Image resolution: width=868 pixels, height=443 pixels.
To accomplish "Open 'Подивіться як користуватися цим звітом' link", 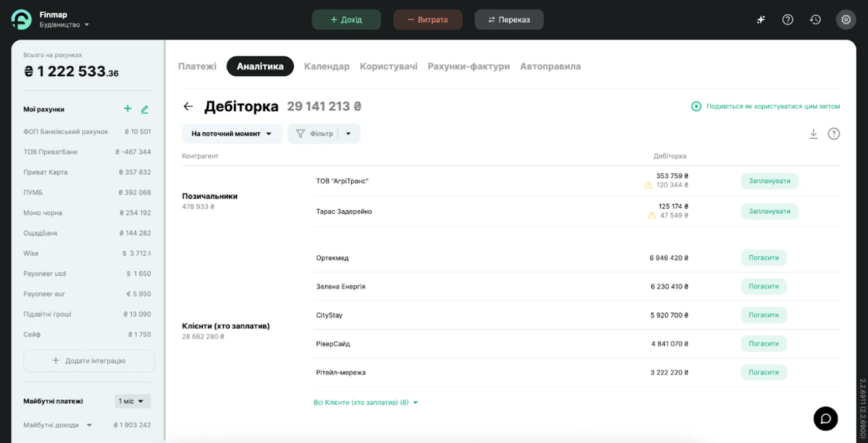I will click(773, 106).
